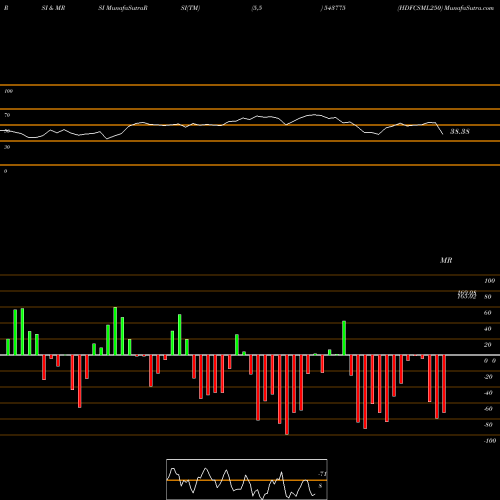Click the MR label above the histogram
The image size is (500, 500).
(446, 260)
